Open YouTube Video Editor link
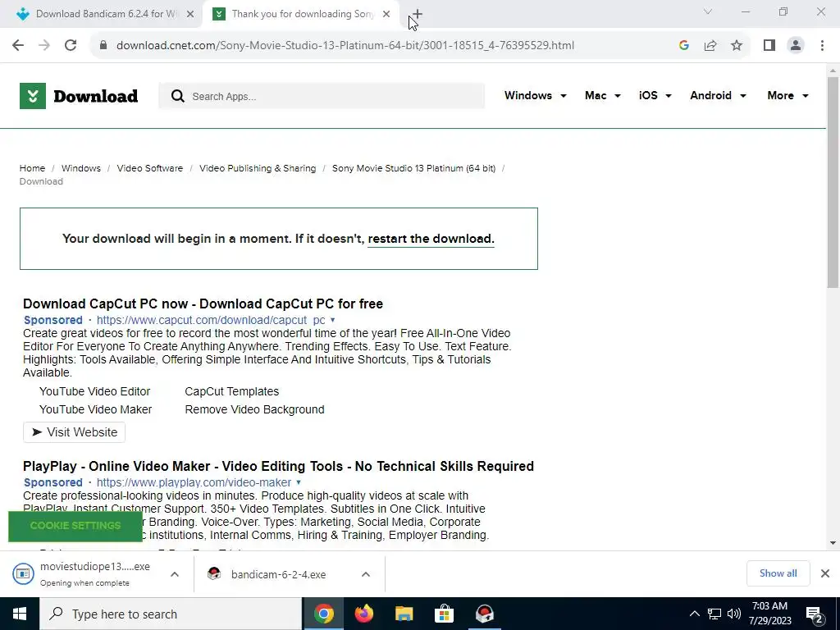The height and width of the screenshot is (630, 840). tap(95, 391)
